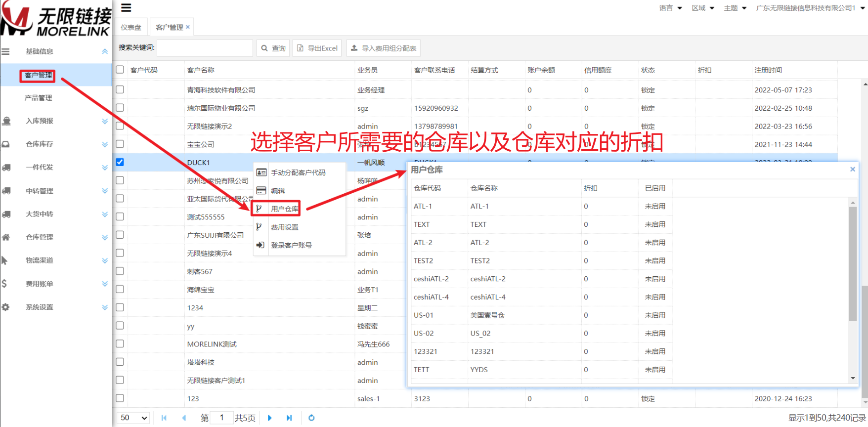Image resolution: width=868 pixels, height=427 pixels.
Task: Check the MORELINK测试 row checkbox
Action: 120,343
